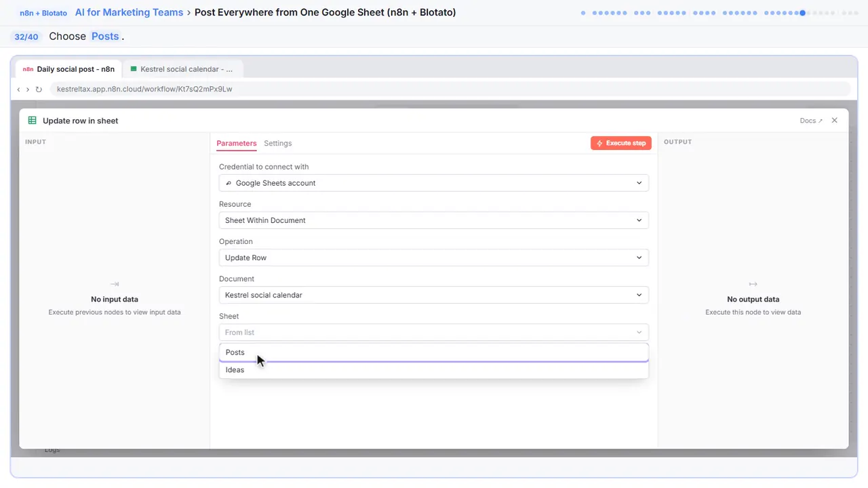
Task: Click the Sheets favicon on the second tab
Action: (x=134, y=69)
